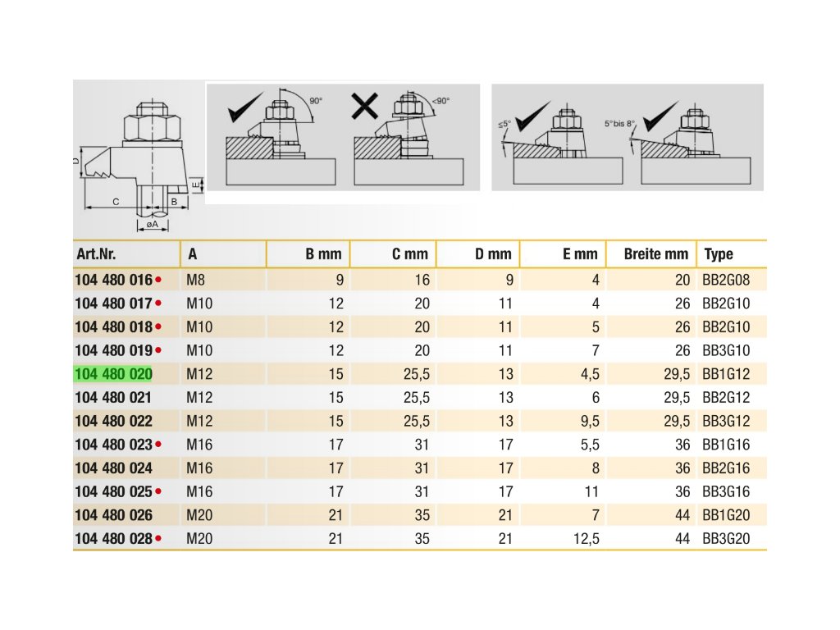The height and width of the screenshot is (630, 840).
Task: Click the E value 9,5 cell
Action: pos(590,421)
